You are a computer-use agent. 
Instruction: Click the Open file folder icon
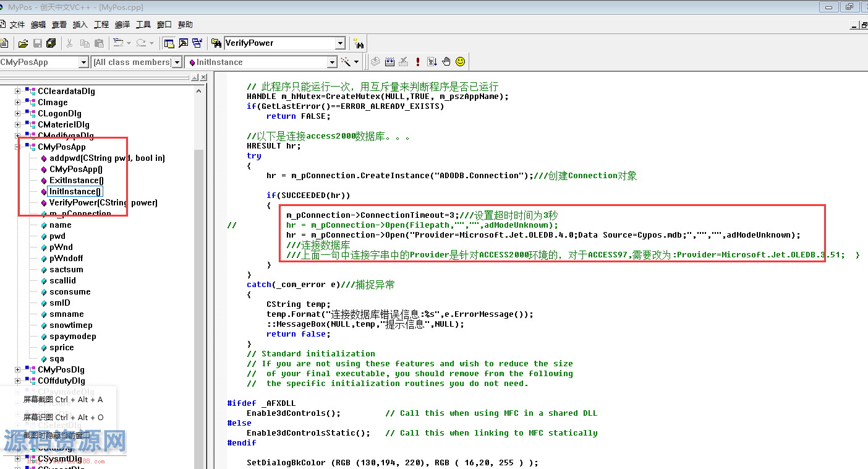point(23,43)
